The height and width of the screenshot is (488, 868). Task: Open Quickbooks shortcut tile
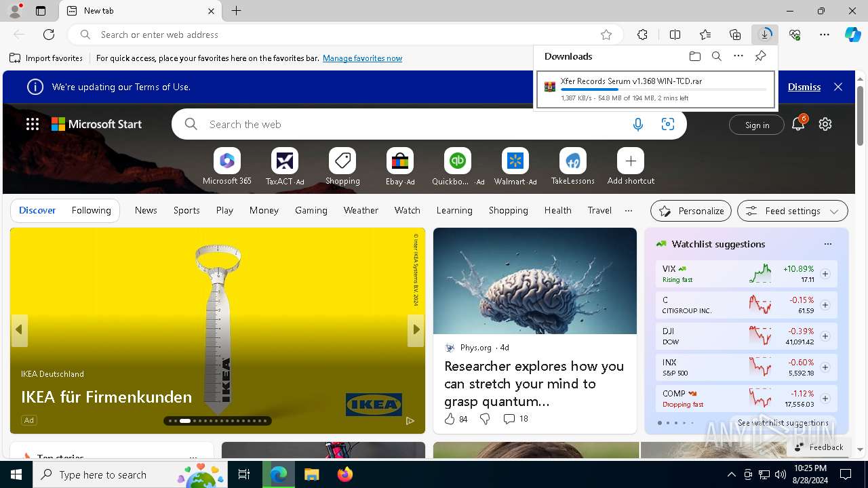[458, 167]
